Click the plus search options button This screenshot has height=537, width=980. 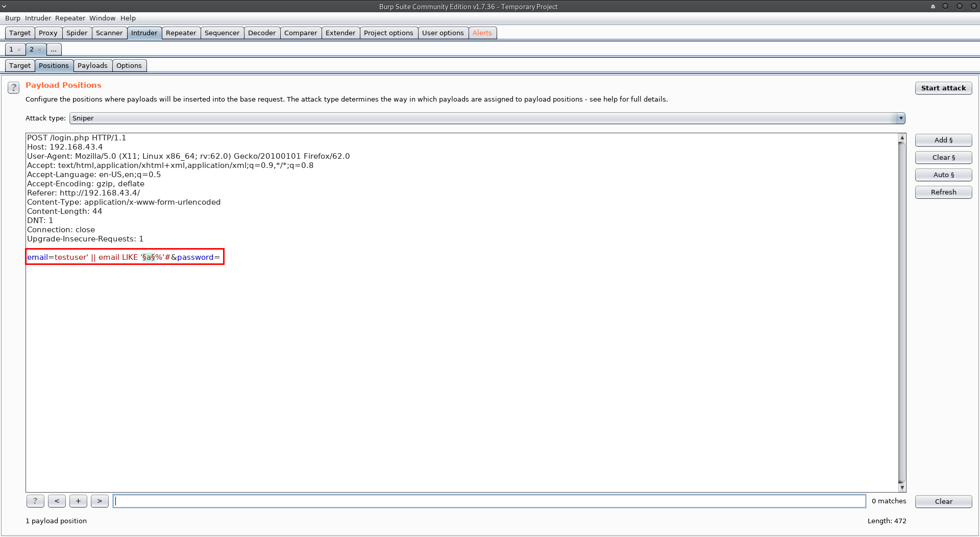(x=78, y=501)
